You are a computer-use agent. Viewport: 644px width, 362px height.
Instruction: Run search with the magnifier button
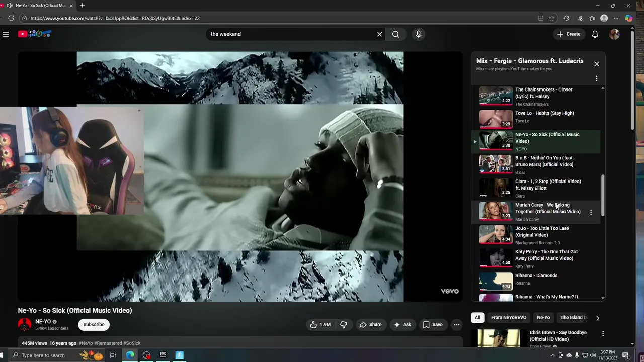pyautogui.click(x=396, y=34)
